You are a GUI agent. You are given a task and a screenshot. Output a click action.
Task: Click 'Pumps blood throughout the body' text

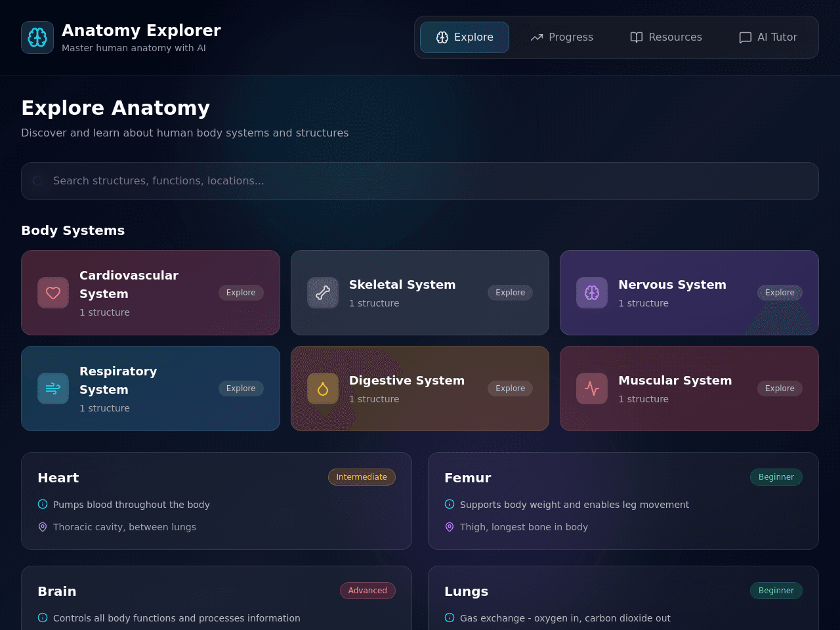click(131, 505)
